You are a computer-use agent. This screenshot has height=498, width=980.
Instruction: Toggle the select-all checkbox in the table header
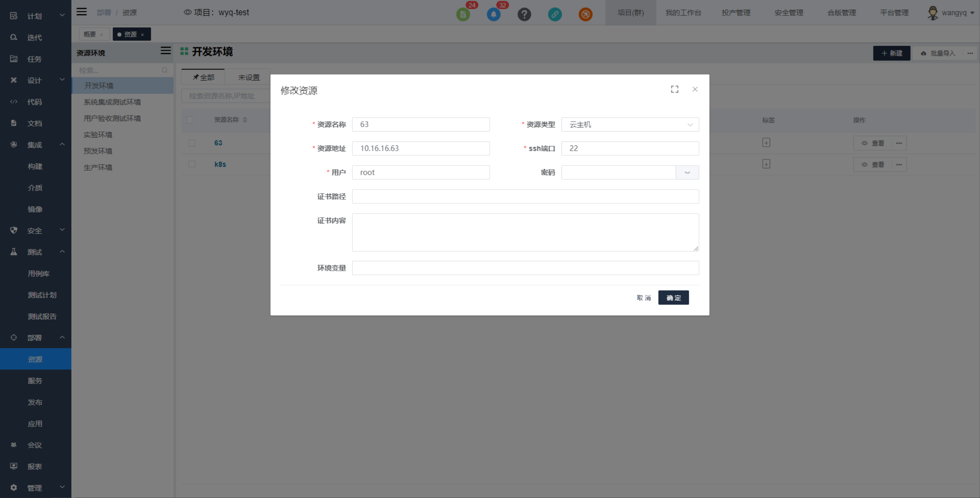[x=190, y=120]
